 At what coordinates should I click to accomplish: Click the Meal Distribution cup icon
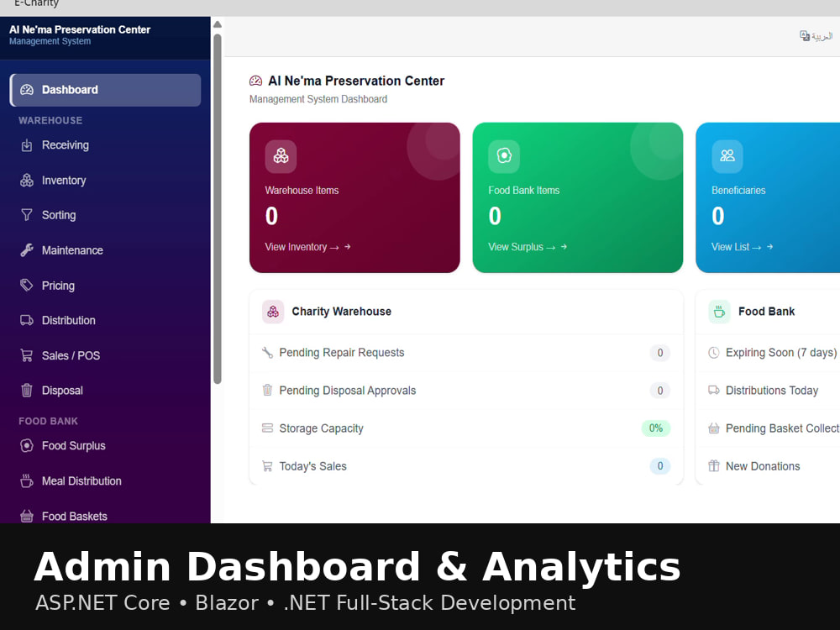[x=27, y=481]
